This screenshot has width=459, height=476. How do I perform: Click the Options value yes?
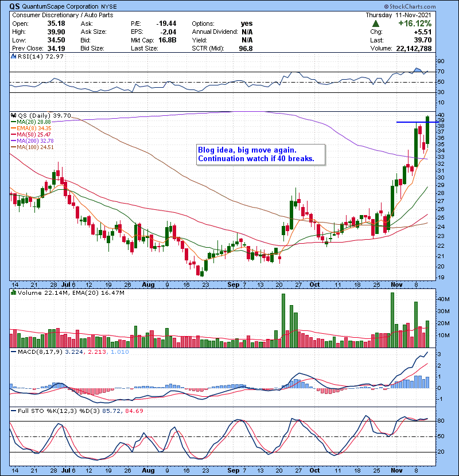[x=247, y=24]
